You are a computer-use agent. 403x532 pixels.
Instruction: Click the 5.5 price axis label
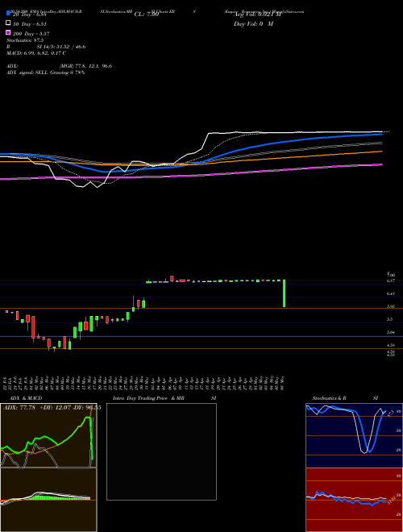pyautogui.click(x=390, y=319)
